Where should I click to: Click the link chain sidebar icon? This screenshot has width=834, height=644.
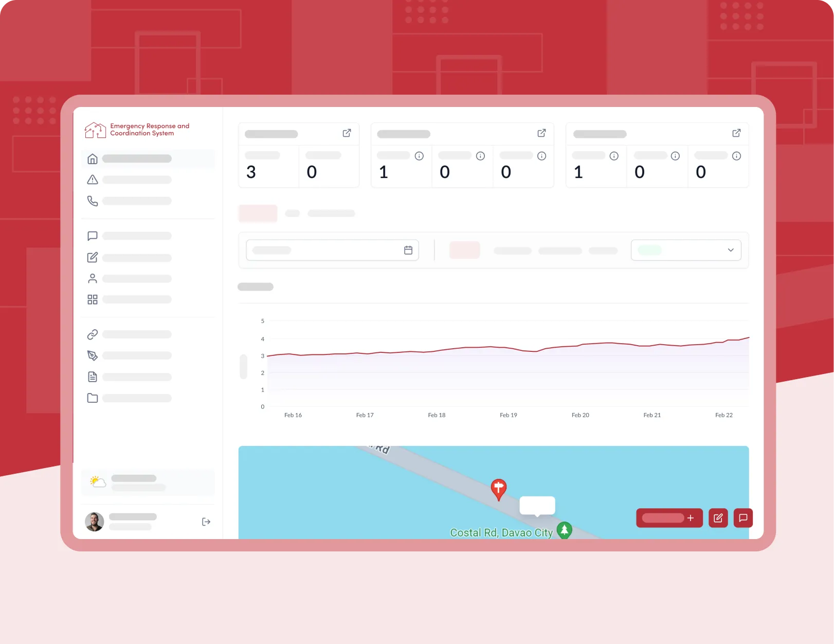(x=93, y=334)
